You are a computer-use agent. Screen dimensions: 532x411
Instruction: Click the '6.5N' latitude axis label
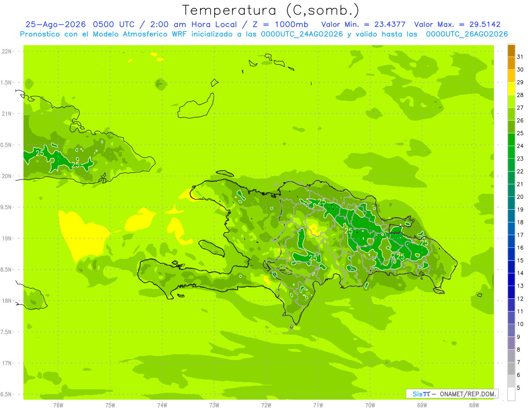(x=6, y=395)
